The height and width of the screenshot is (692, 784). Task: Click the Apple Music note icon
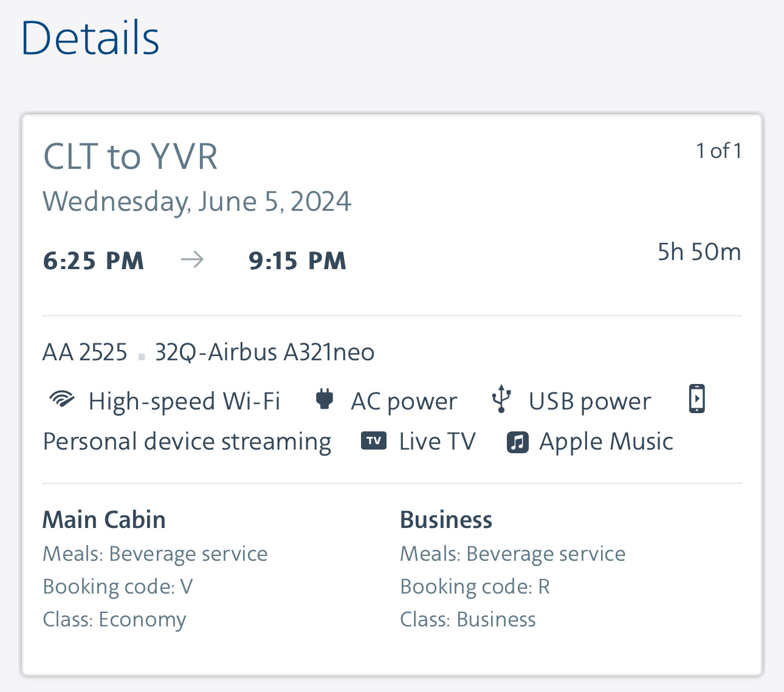pyautogui.click(x=517, y=442)
